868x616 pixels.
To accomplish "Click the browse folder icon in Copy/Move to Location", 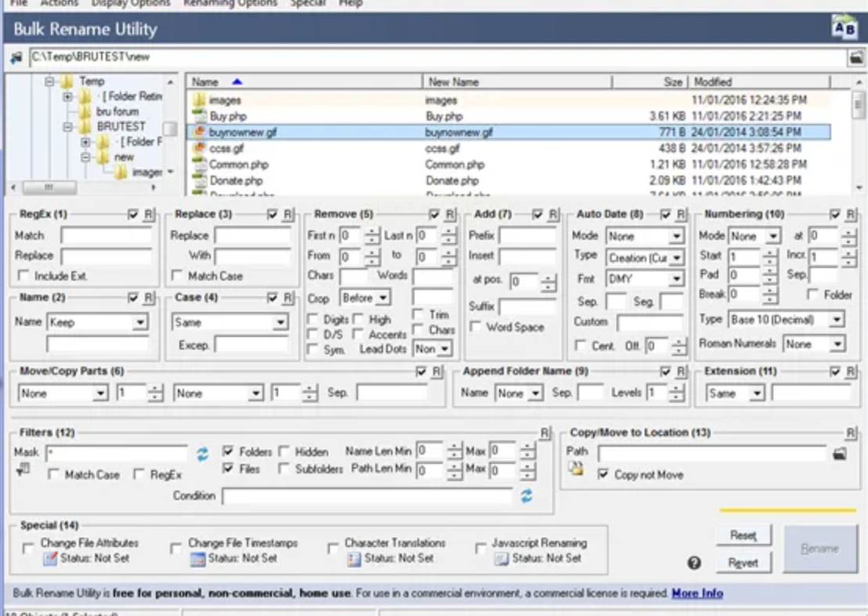I will tap(840, 454).
